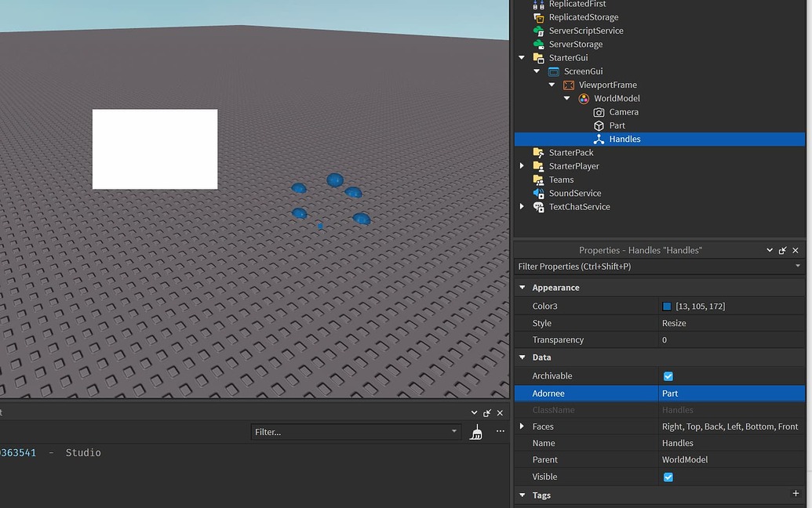The height and width of the screenshot is (508, 812).
Task: Select the Part icon in Explorer
Action: tap(599, 125)
